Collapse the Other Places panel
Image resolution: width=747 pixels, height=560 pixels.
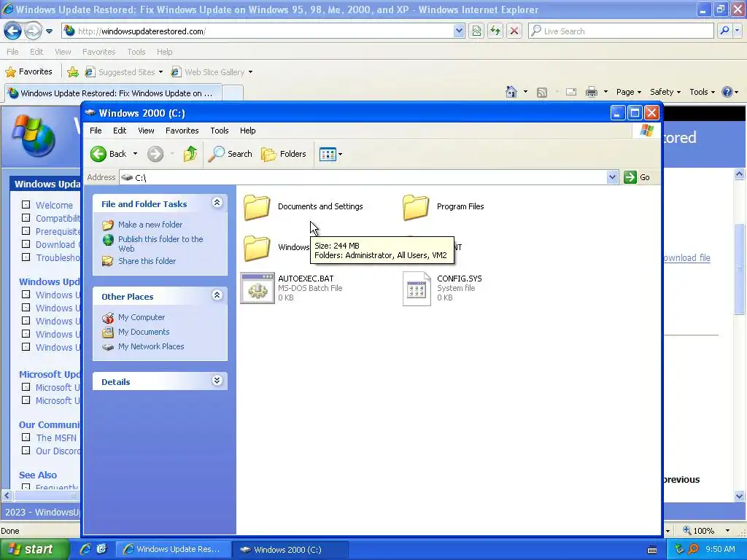coord(217,295)
